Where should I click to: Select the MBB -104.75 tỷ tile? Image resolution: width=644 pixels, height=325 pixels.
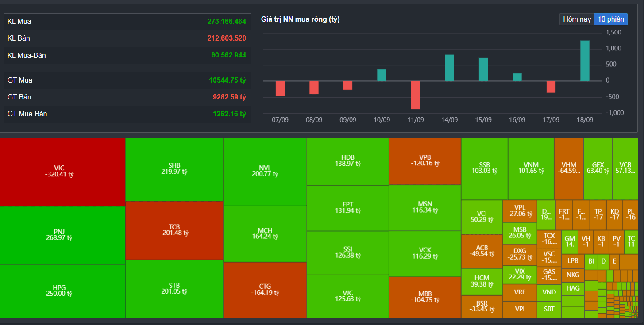point(425,297)
